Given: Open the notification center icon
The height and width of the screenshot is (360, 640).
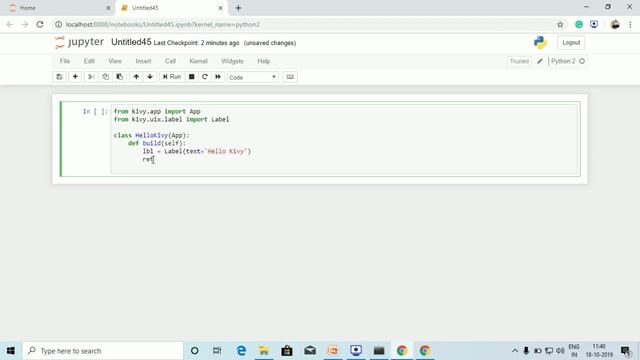Looking at the screenshot, I should pos(626,351).
